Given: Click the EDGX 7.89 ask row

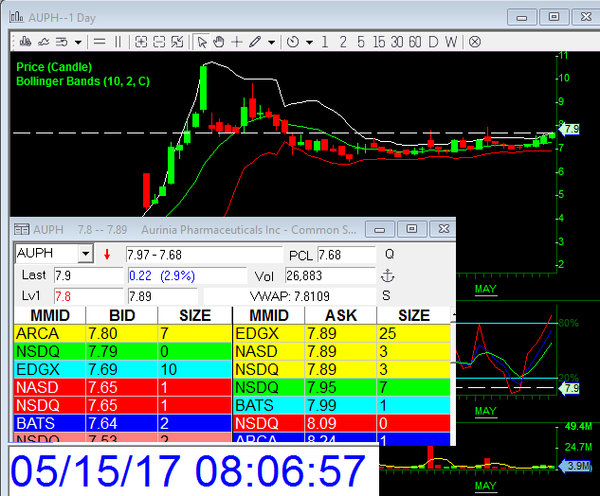Looking at the screenshot, I should point(340,333).
